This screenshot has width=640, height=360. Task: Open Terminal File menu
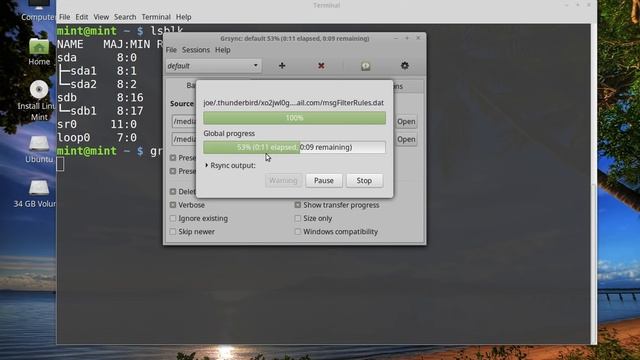[64, 17]
